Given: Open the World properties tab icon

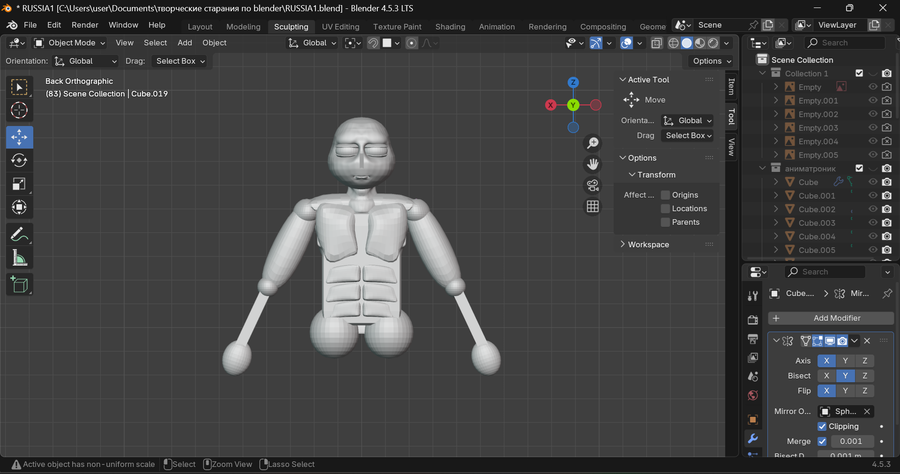Looking at the screenshot, I should 752,395.
